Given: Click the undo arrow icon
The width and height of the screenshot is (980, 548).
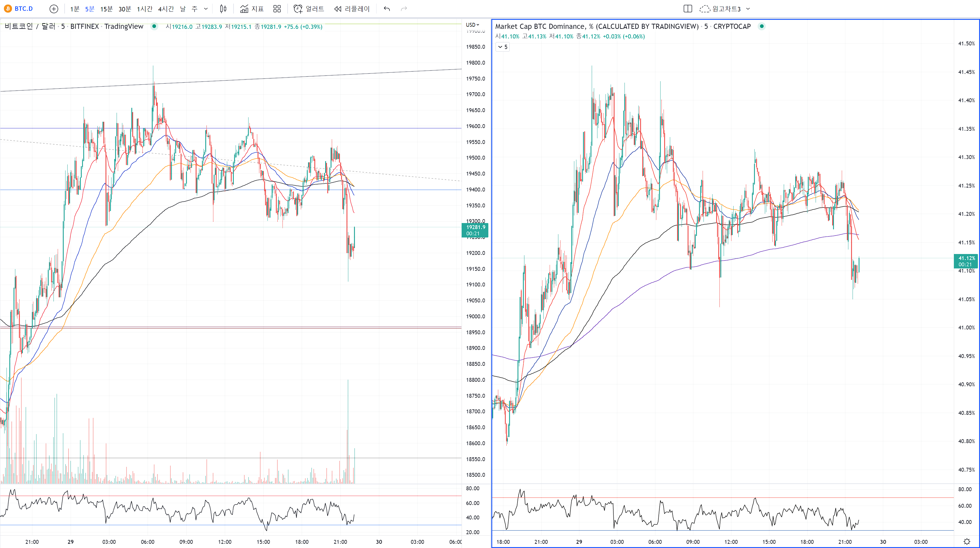Looking at the screenshot, I should pos(387,9).
